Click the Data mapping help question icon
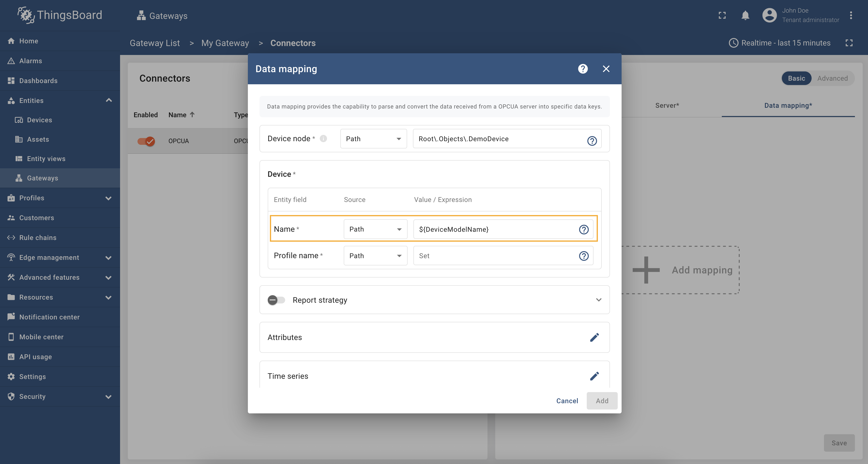The width and height of the screenshot is (868, 464). tap(583, 69)
